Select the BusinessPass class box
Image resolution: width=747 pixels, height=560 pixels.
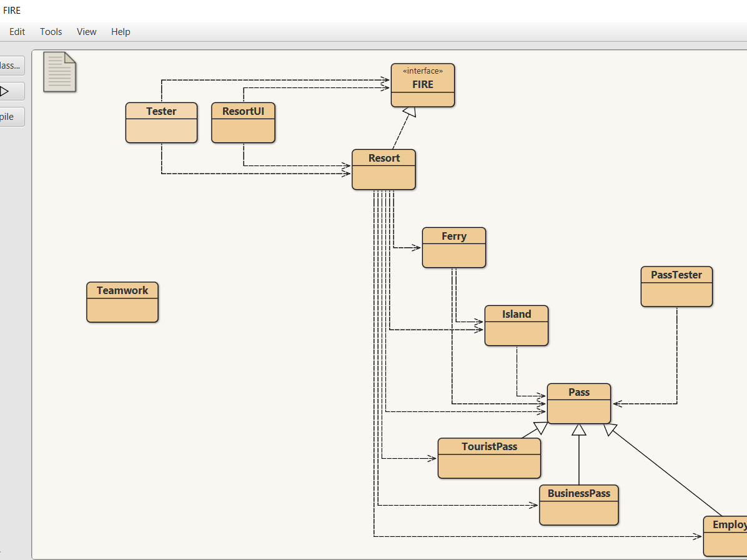[x=579, y=505]
